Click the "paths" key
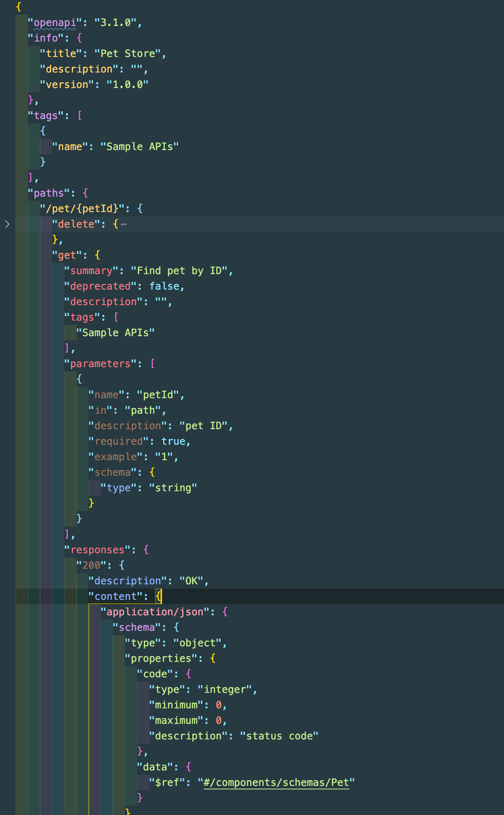Screen dimensions: 504x815 (x=49, y=193)
